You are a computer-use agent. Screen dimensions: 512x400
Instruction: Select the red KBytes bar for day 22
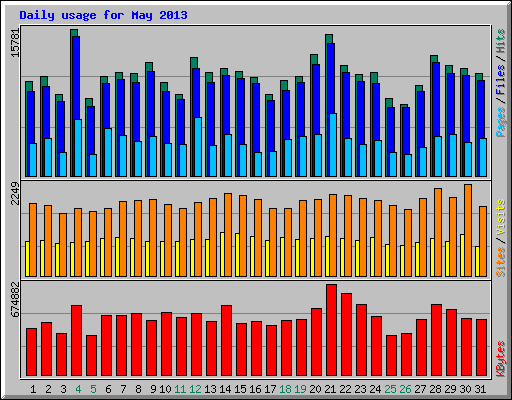346,335
